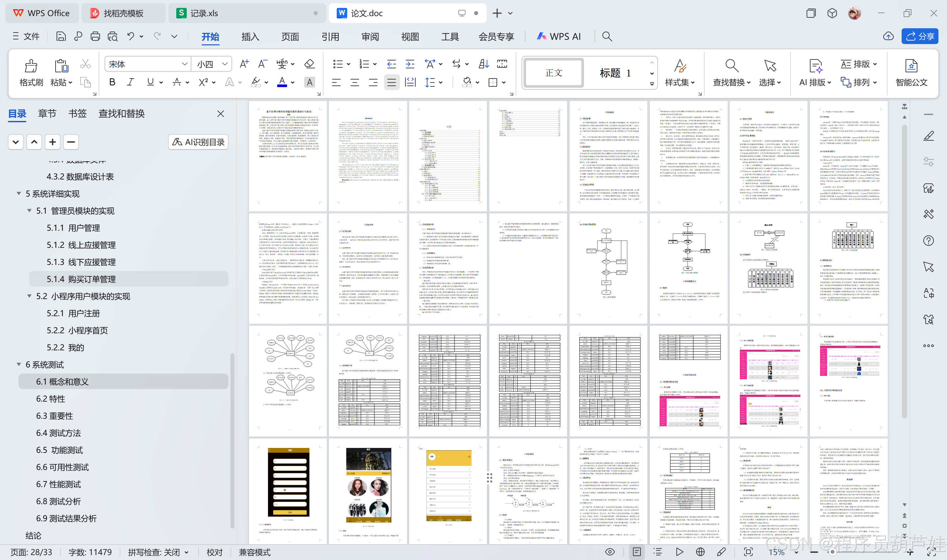947x560 pixels.
Task: Click the Sort (A-Z arrow) icon
Action: pos(483,64)
